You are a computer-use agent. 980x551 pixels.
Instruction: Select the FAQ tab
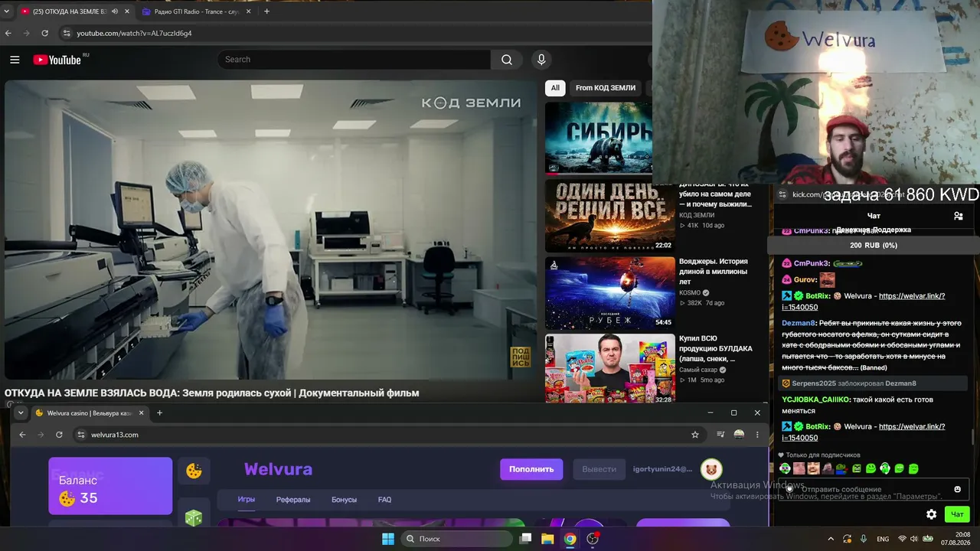click(384, 500)
